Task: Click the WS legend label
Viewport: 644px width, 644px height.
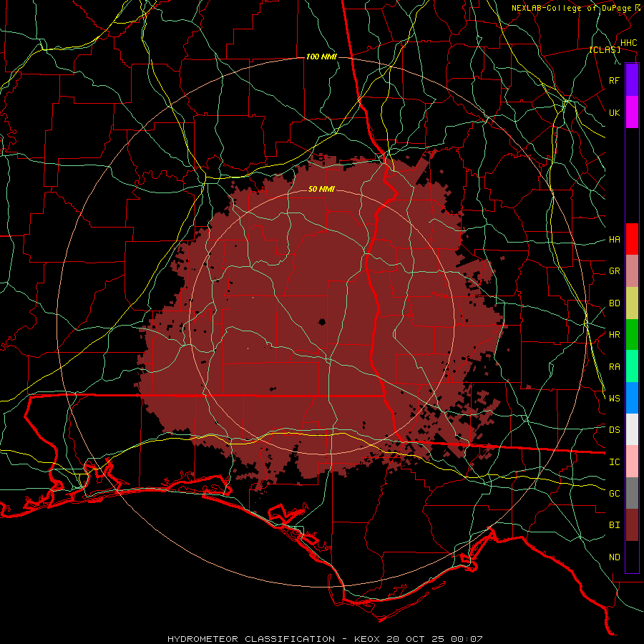Action: point(614,399)
